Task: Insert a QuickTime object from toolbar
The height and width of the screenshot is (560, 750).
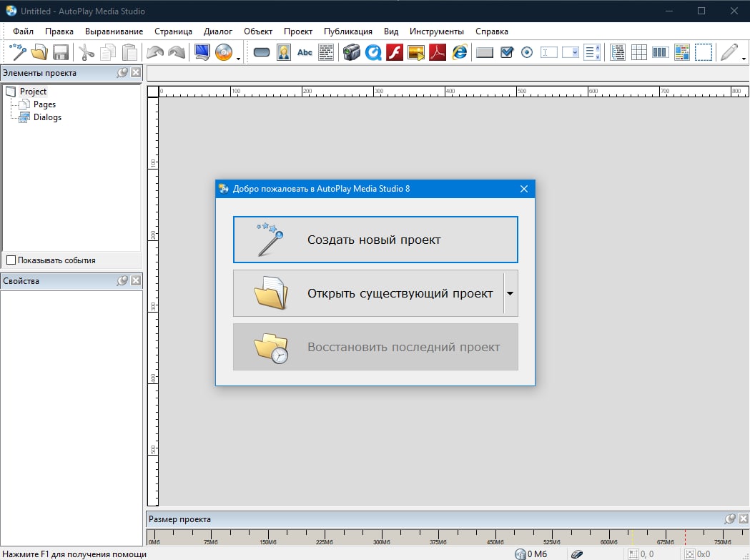Action: click(373, 52)
